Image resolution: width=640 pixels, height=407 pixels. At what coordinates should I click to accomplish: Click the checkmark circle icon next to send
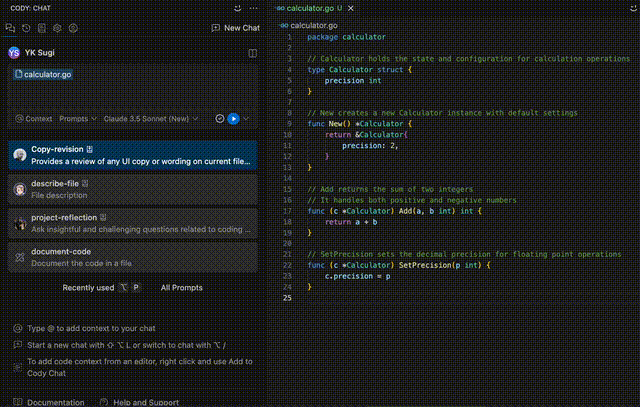pyautogui.click(x=220, y=118)
